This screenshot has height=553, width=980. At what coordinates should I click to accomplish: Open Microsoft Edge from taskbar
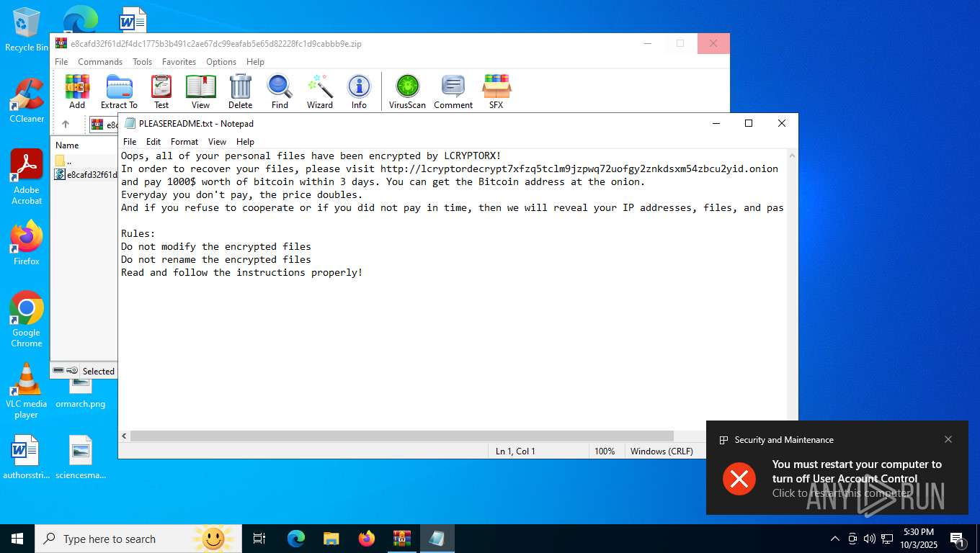coord(296,539)
